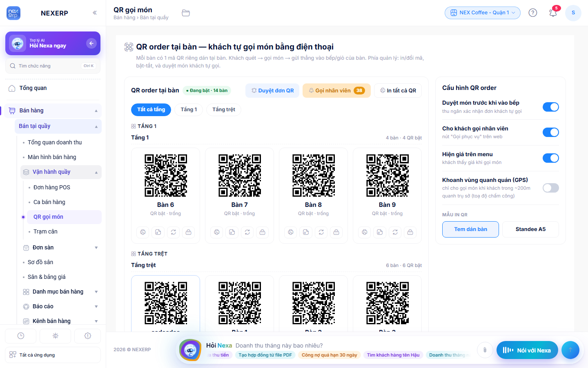The width and height of the screenshot is (588, 368).
Task: Toggle Cho khách gọi nhân viên switch
Action: click(551, 132)
